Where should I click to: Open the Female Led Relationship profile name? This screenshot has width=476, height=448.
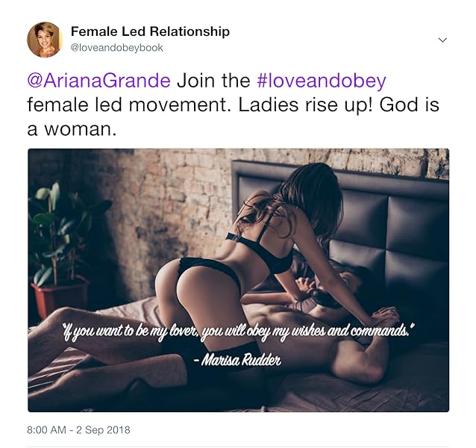[150, 31]
